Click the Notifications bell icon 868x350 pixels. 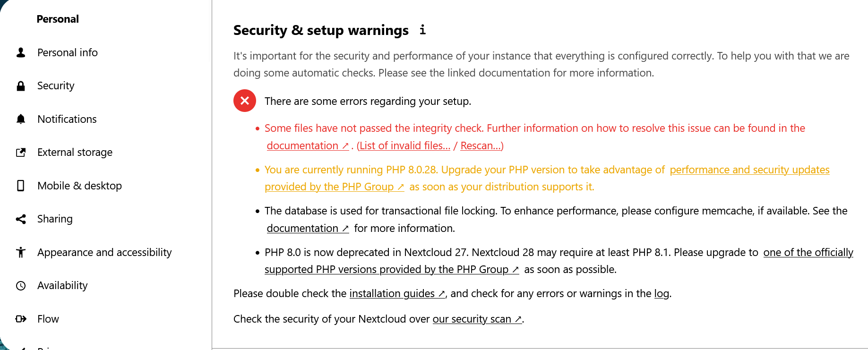21,119
